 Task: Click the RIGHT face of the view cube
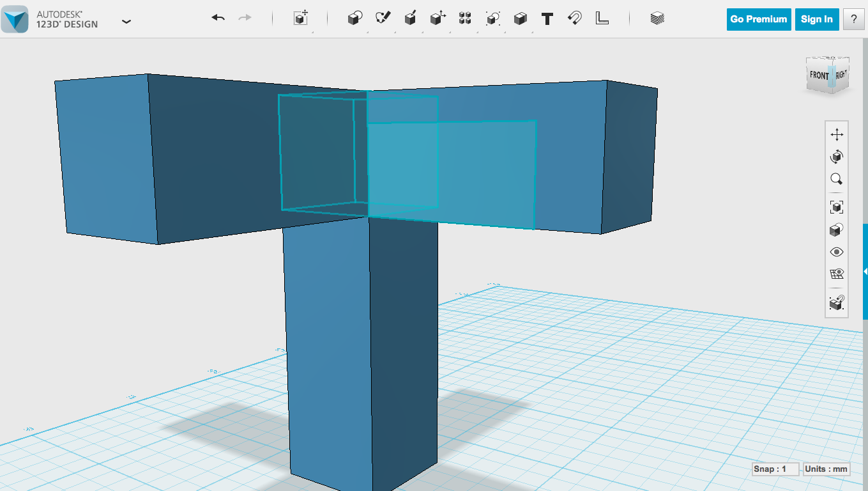point(842,74)
